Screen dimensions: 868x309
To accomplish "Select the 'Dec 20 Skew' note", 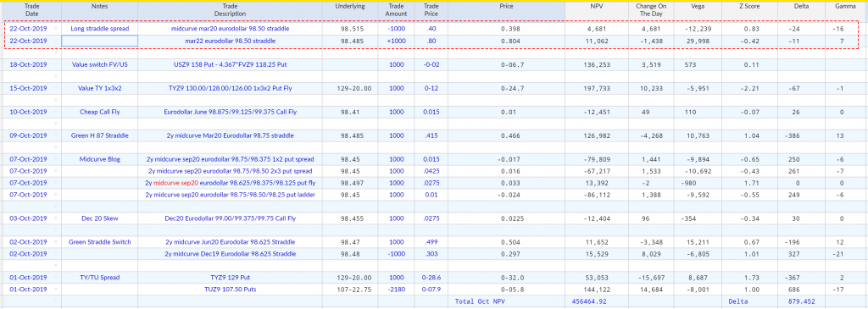I will (100, 218).
